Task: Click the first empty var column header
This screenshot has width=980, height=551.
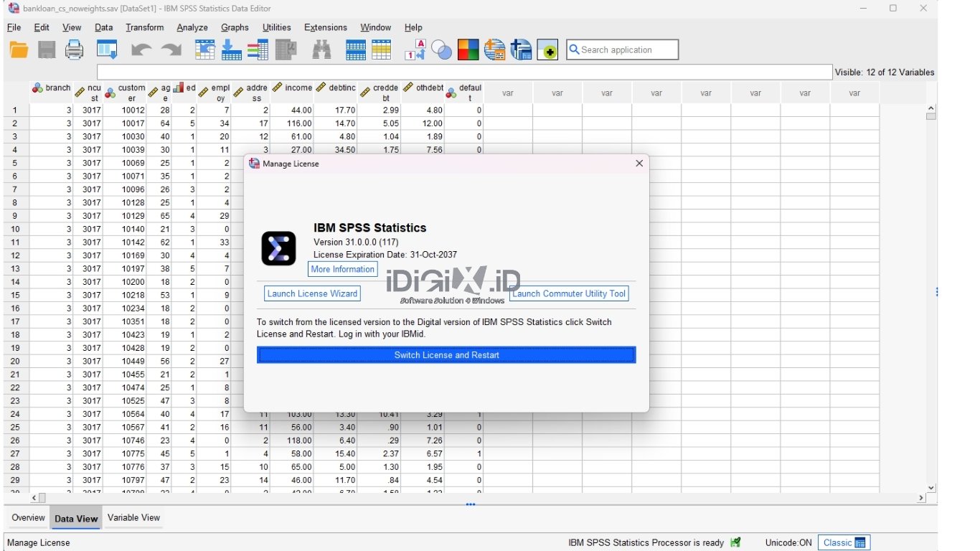Action: coord(508,93)
